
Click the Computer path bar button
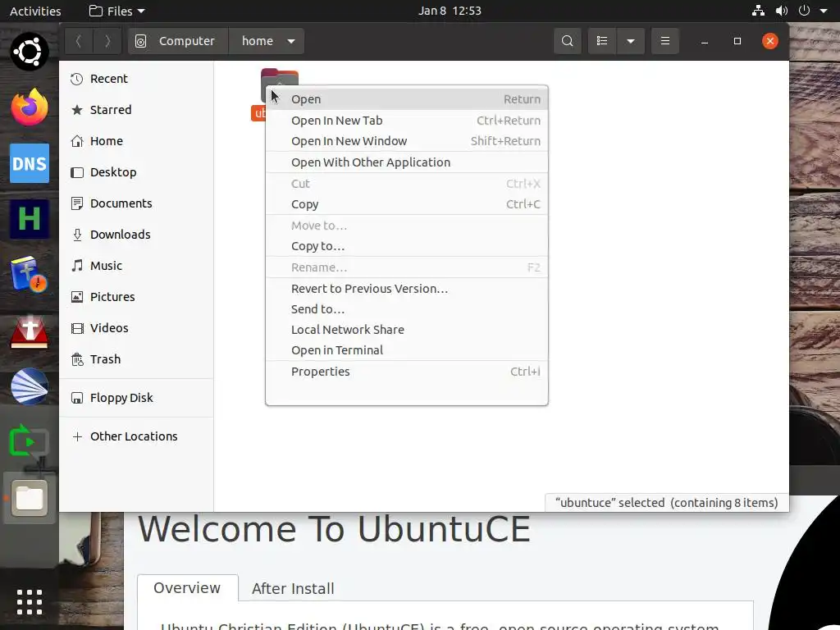click(x=178, y=41)
